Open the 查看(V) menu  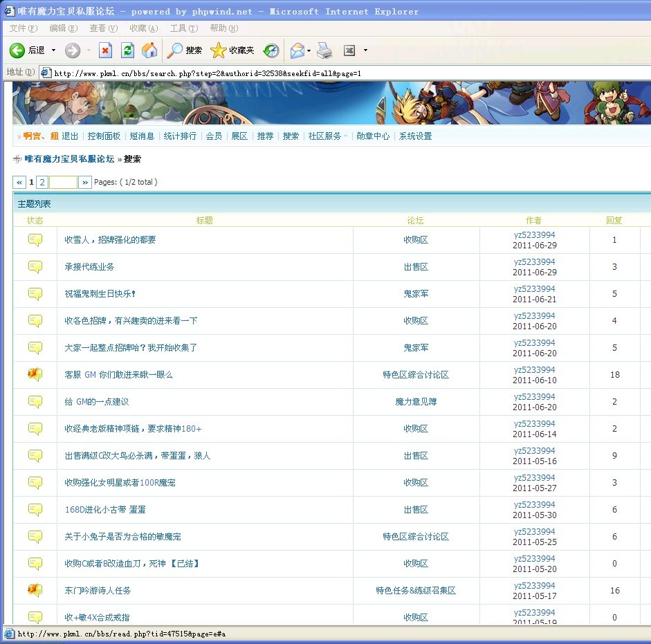[x=104, y=28]
